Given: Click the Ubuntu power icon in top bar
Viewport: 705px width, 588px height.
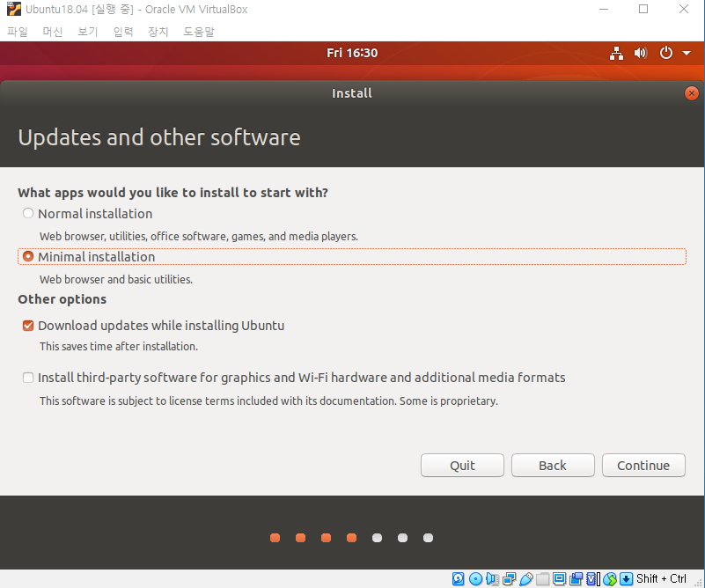Looking at the screenshot, I should click(666, 53).
